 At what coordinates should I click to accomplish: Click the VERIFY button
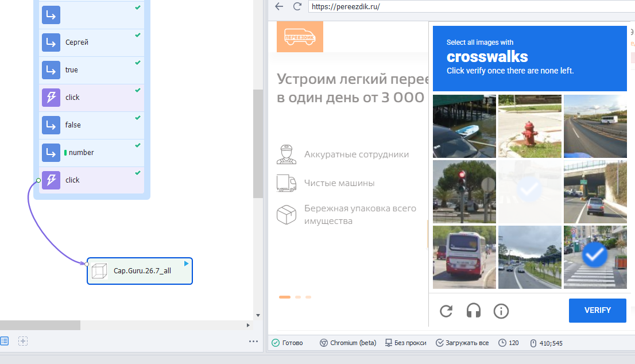tap(597, 311)
